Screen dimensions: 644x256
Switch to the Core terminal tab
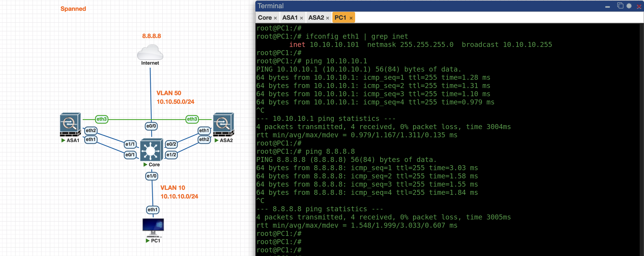click(265, 18)
